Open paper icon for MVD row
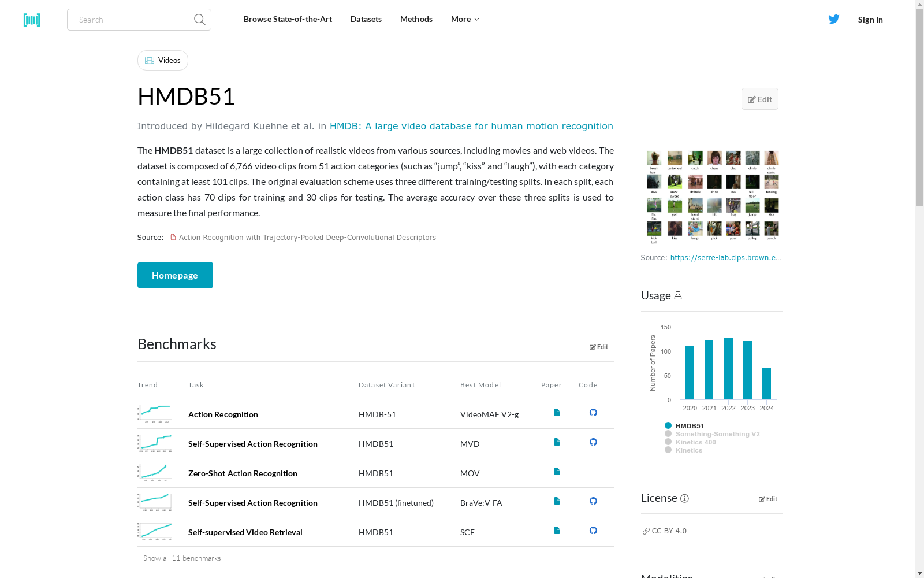This screenshot has width=924, height=578. coord(557,442)
